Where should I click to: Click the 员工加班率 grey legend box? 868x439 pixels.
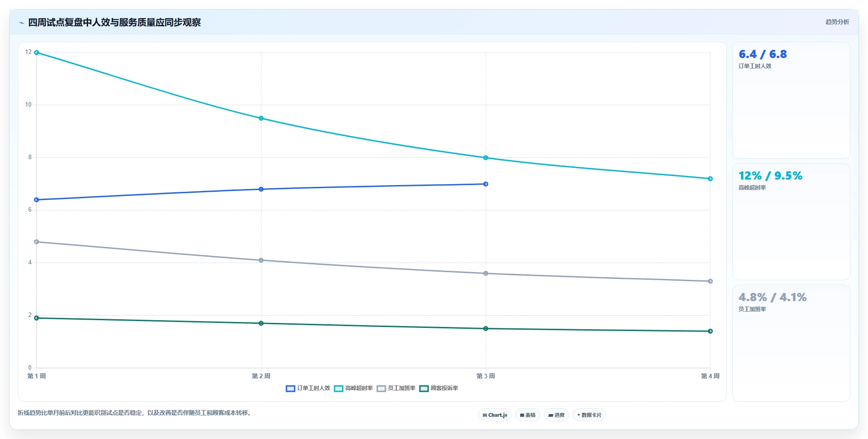point(381,388)
